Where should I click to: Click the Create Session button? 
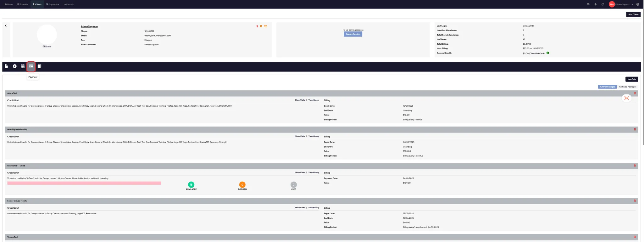[x=353, y=34]
